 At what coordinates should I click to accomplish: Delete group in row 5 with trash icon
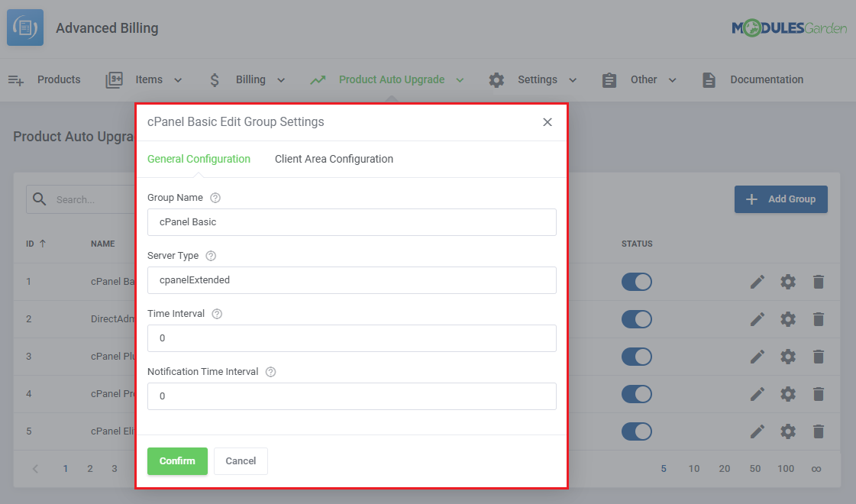pyautogui.click(x=819, y=431)
